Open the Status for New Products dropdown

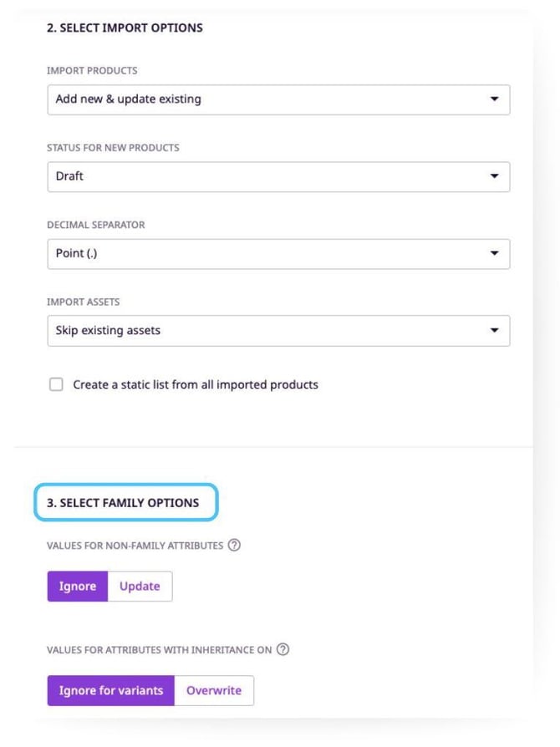pyautogui.click(x=278, y=176)
